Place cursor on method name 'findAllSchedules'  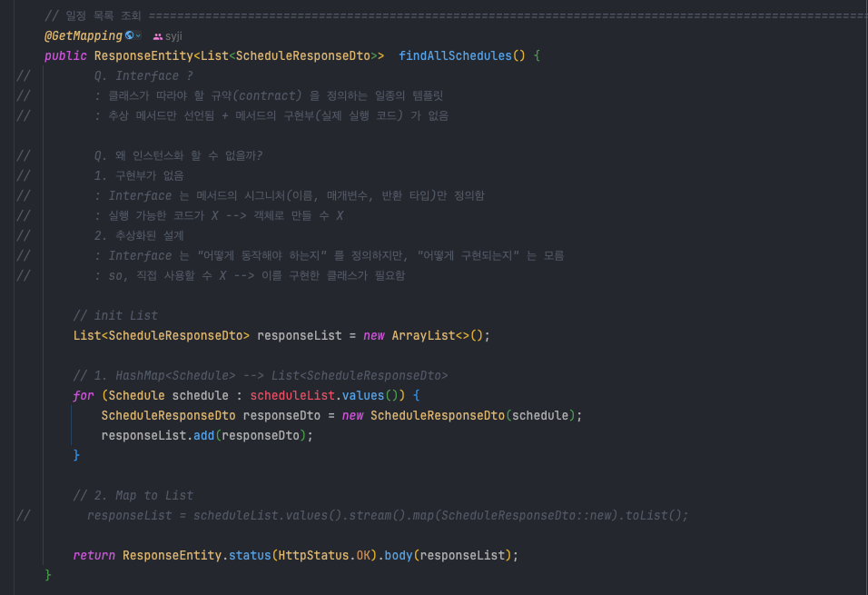(x=455, y=56)
